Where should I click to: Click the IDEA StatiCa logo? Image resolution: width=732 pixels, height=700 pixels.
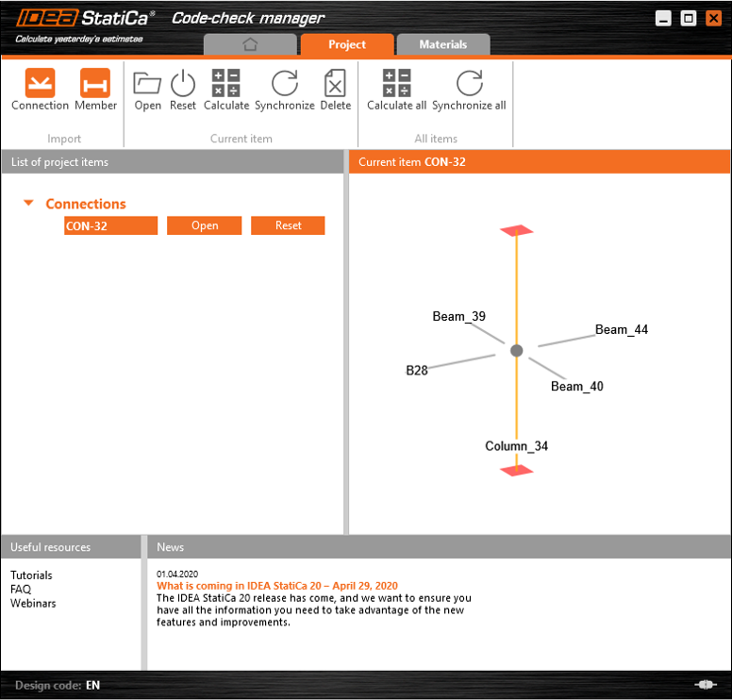(x=85, y=18)
